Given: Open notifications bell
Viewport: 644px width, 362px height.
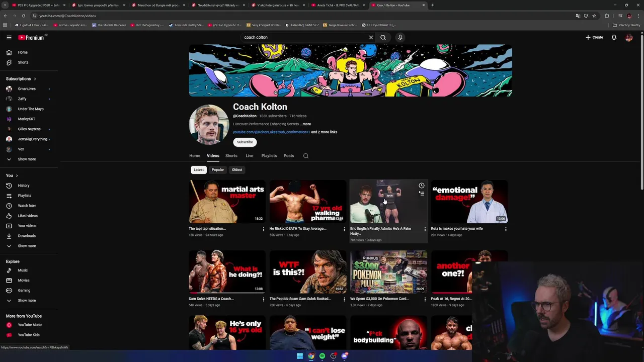Looking at the screenshot, I should tap(614, 37).
